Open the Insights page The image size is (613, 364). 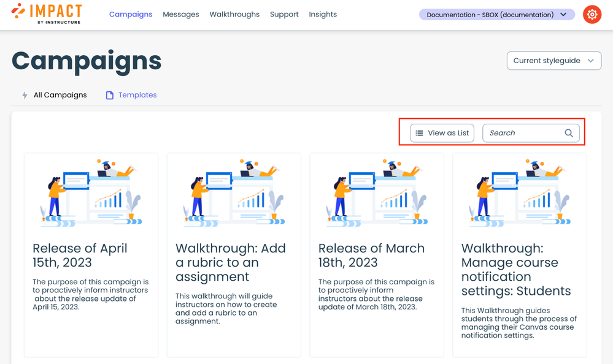323,14
